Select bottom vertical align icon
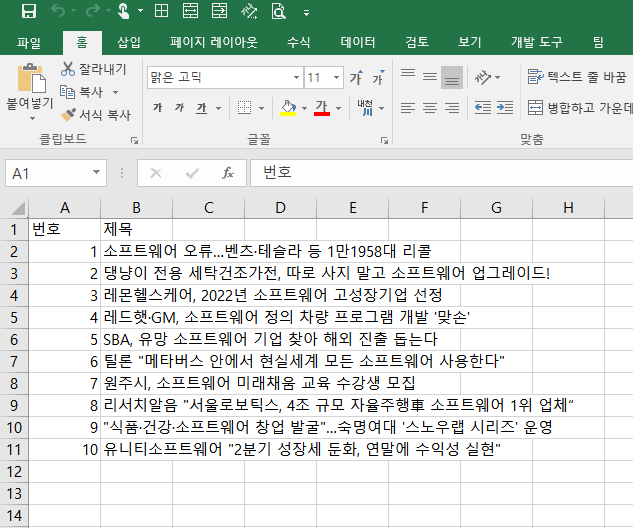The image size is (633, 528). [x=452, y=77]
